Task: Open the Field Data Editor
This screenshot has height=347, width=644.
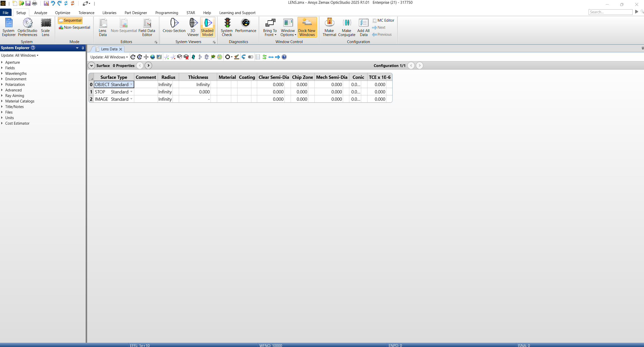Action: (x=147, y=27)
